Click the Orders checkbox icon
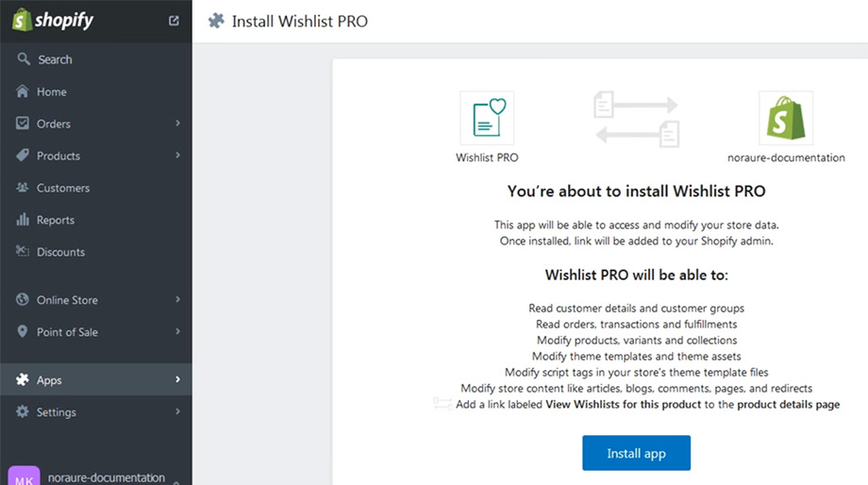868x485 pixels. click(22, 123)
